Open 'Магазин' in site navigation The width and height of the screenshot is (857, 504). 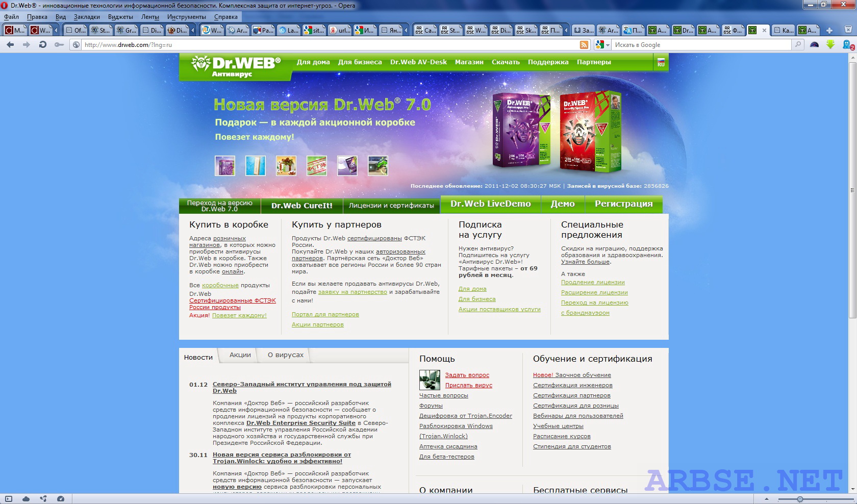click(469, 62)
